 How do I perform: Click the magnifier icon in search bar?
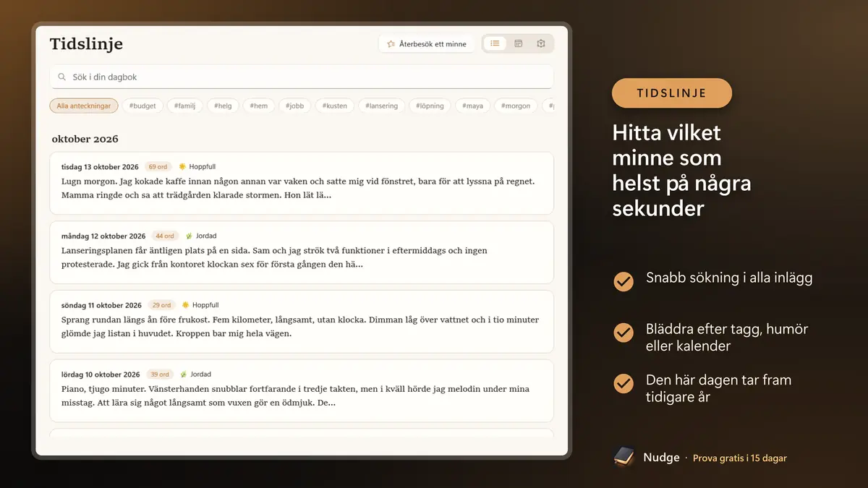tap(62, 77)
